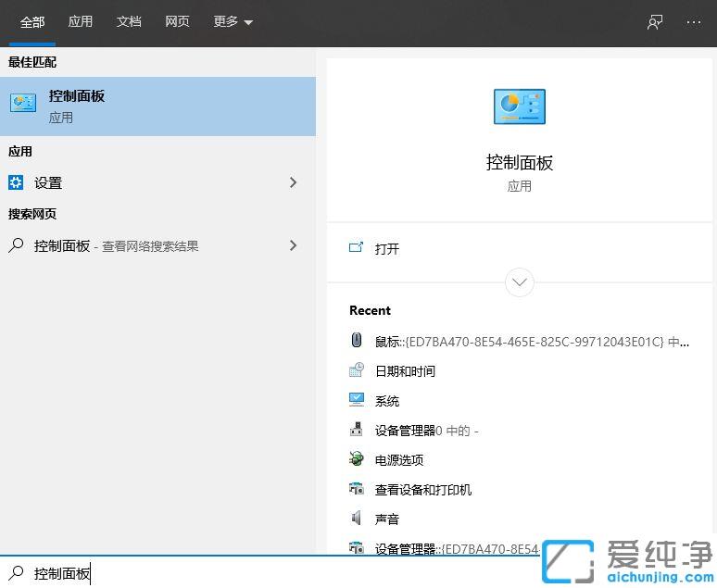The image size is (717, 588).
Task: Expand the 设置 result chevron arrow
Action: pos(294,182)
